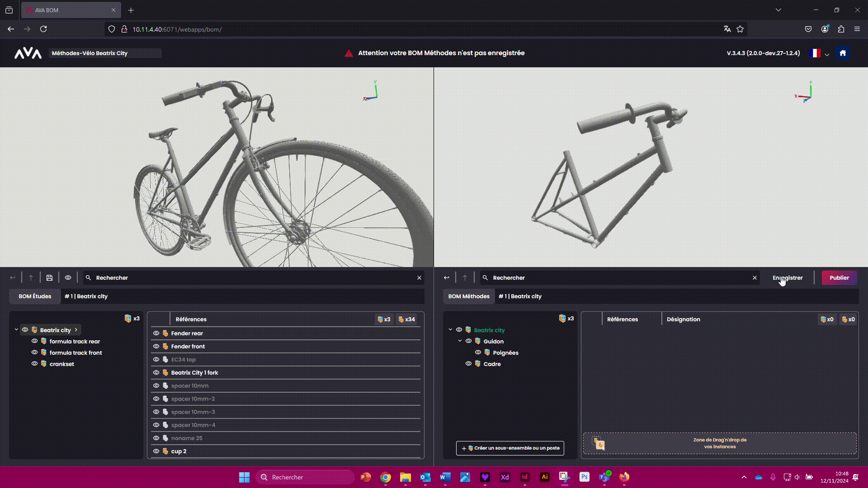The image size is (868, 488).
Task: Click Créer un sous-ensemble ou un poste
Action: [510, 448]
